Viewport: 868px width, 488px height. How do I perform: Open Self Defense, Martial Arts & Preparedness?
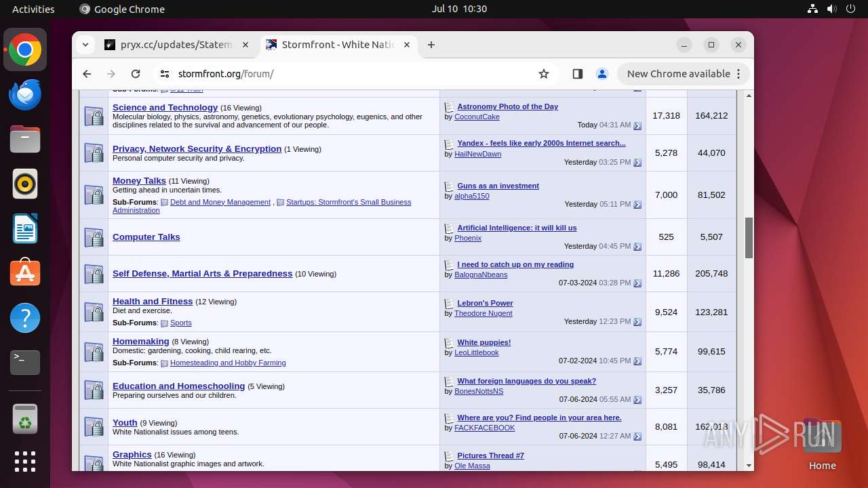[202, 273]
